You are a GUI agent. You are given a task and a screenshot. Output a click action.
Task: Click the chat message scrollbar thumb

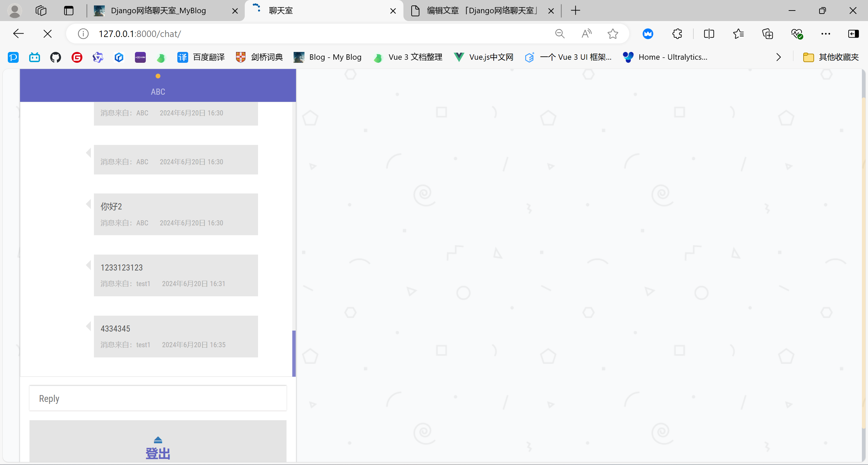[x=294, y=353]
